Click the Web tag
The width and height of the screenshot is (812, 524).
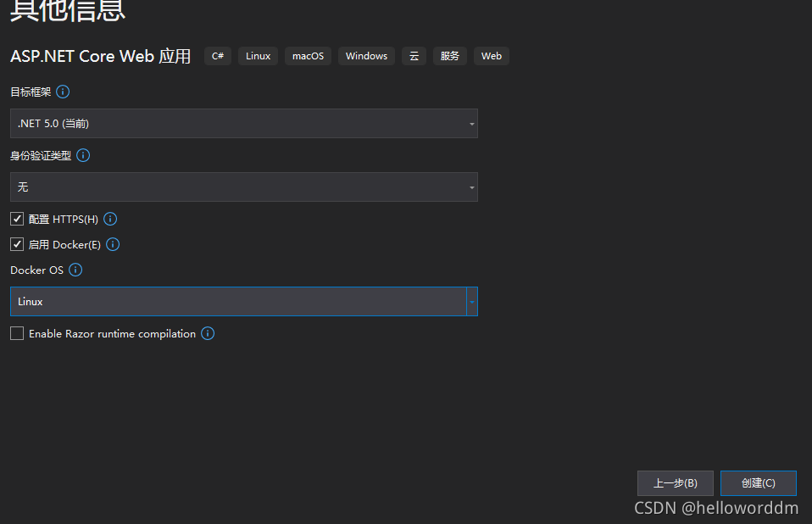coord(492,56)
